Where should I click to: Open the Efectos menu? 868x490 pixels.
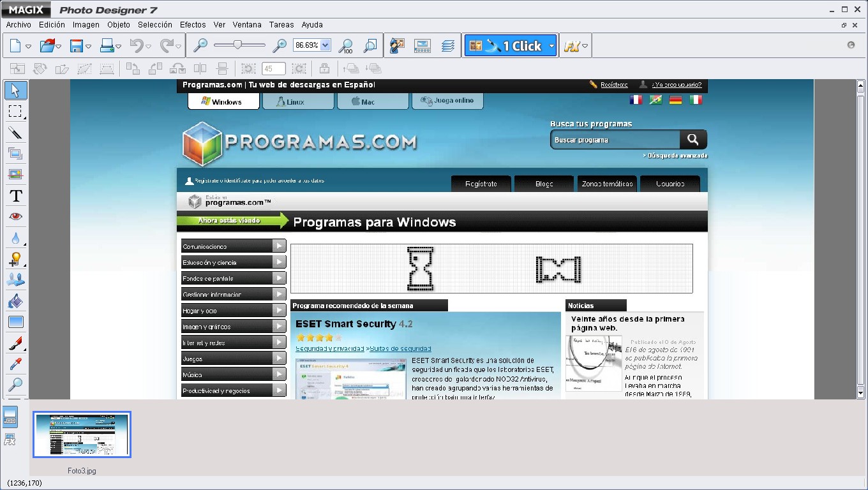pos(193,25)
